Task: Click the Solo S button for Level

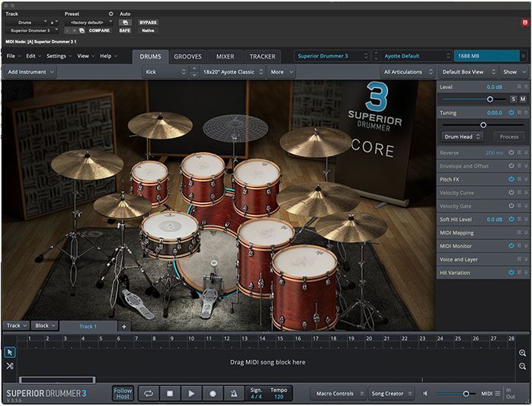Action: 514,99
